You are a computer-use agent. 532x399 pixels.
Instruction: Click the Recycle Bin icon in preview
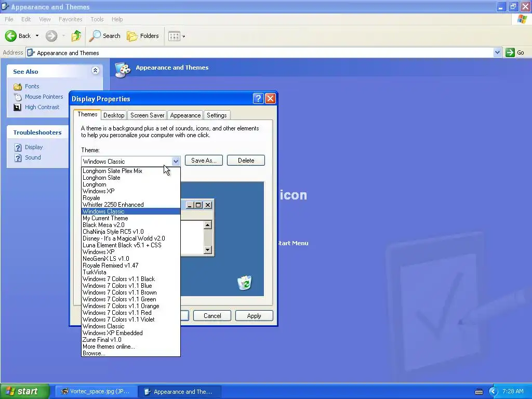click(245, 283)
